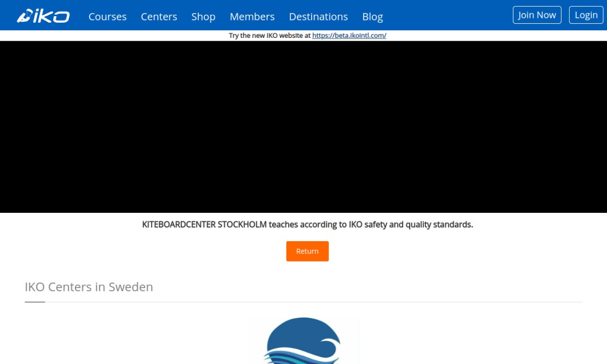Screen dimensions: 607x364
Task: Visit the Blog section
Action: [372, 17]
